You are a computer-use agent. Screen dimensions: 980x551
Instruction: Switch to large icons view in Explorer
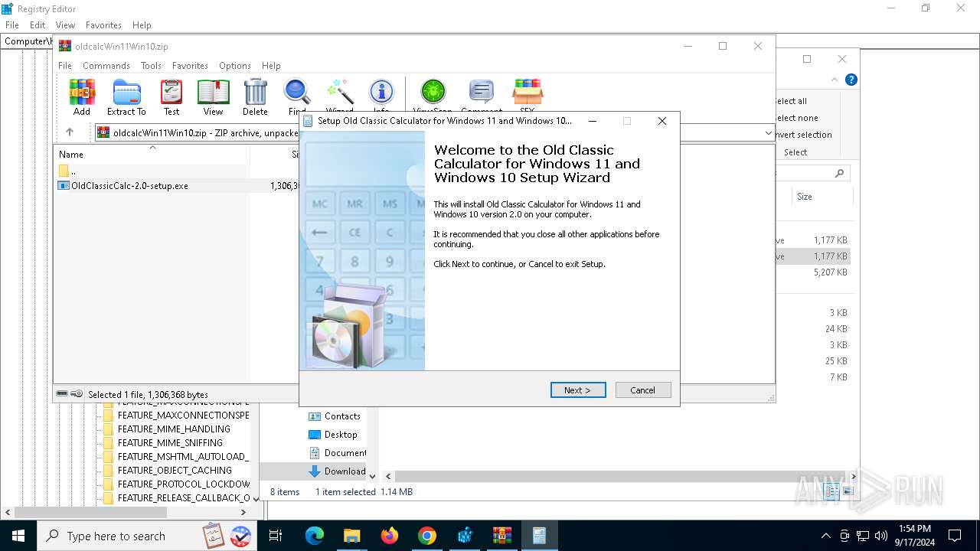click(x=848, y=492)
